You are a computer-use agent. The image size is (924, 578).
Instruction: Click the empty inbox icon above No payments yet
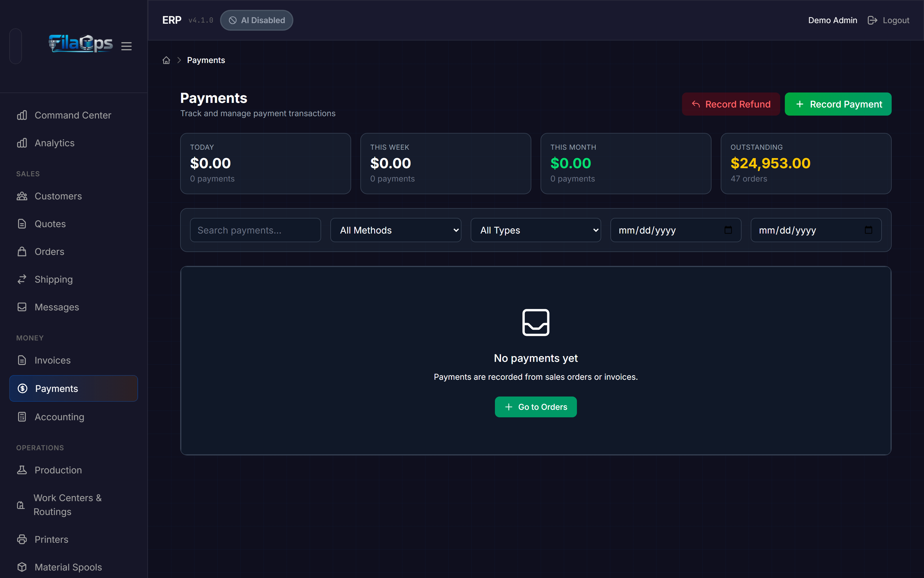pos(536,322)
